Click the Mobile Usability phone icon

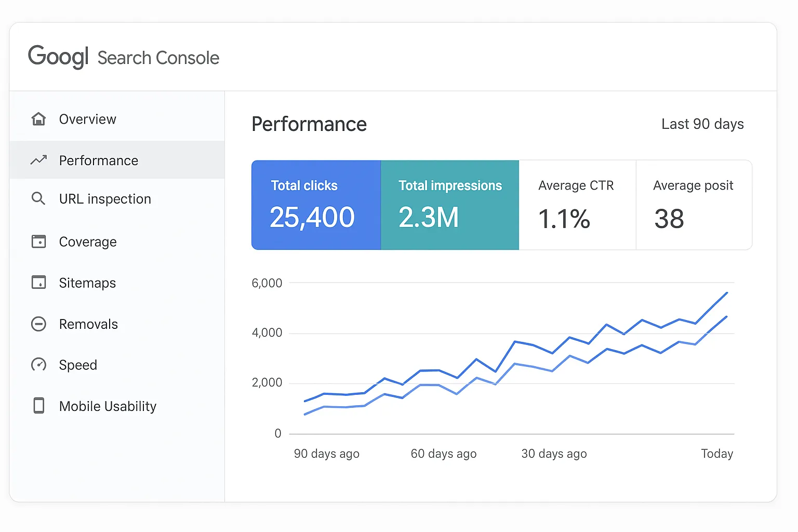38,406
